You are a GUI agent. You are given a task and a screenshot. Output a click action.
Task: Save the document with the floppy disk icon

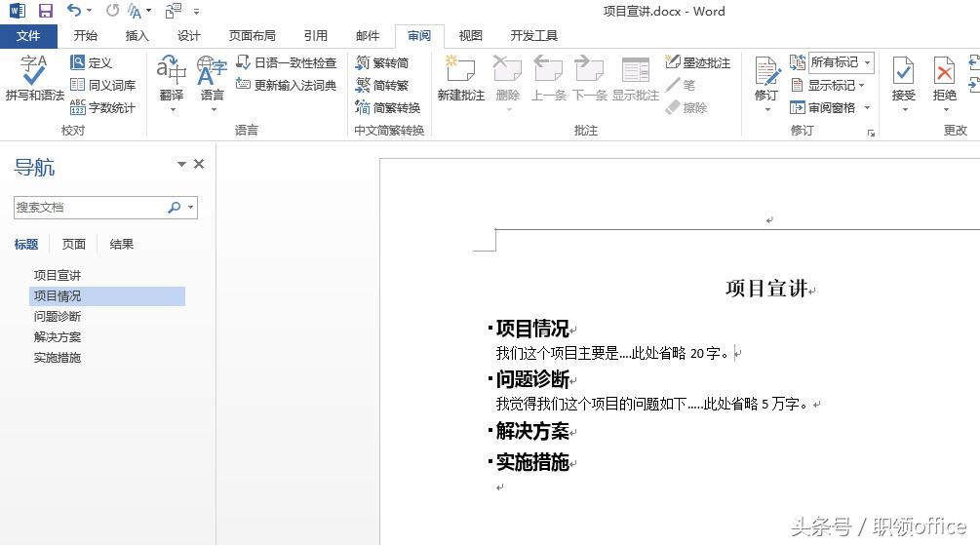(46, 11)
